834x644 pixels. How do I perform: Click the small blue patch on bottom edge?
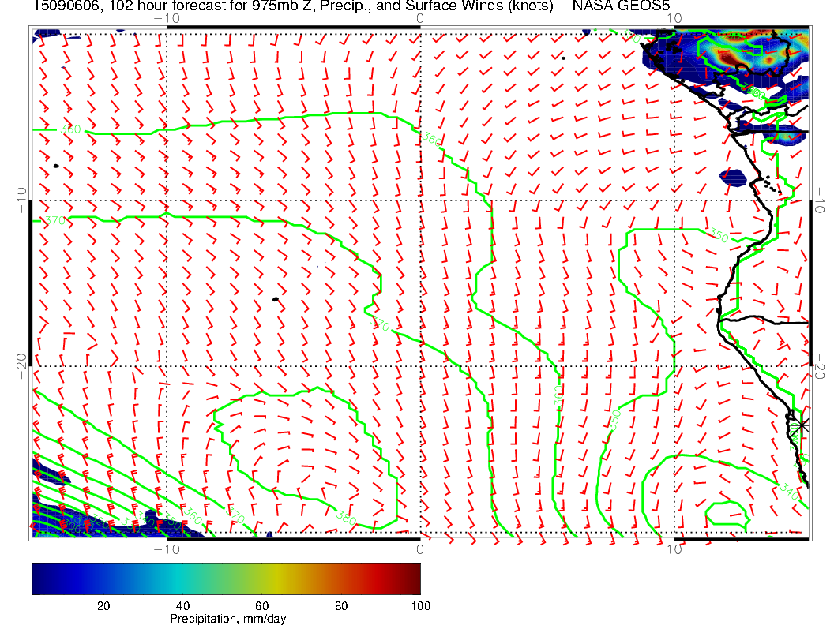tap(269, 534)
